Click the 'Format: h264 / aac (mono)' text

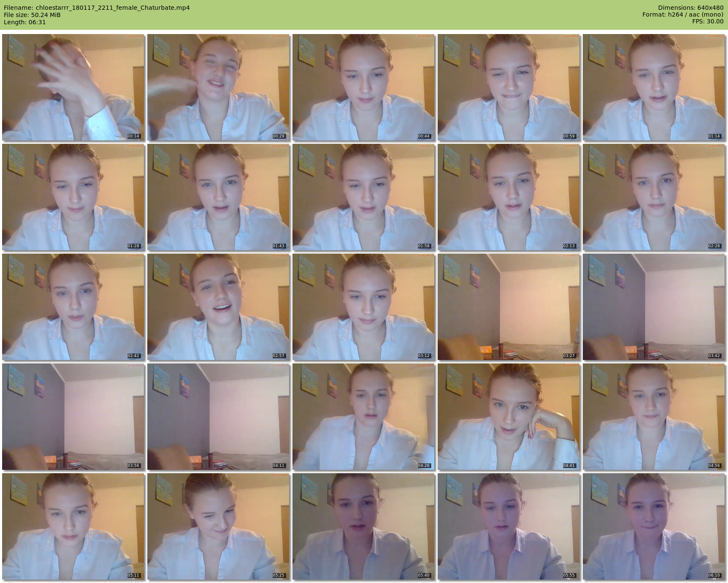coord(683,15)
